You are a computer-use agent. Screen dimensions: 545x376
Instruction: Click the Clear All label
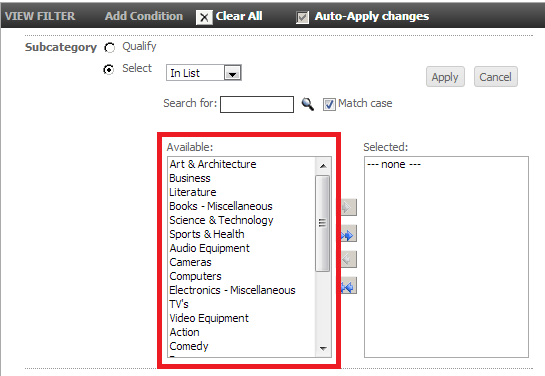(x=239, y=16)
